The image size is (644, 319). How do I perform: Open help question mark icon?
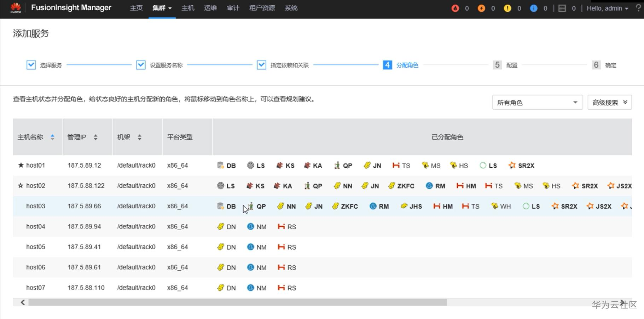tap(638, 8)
